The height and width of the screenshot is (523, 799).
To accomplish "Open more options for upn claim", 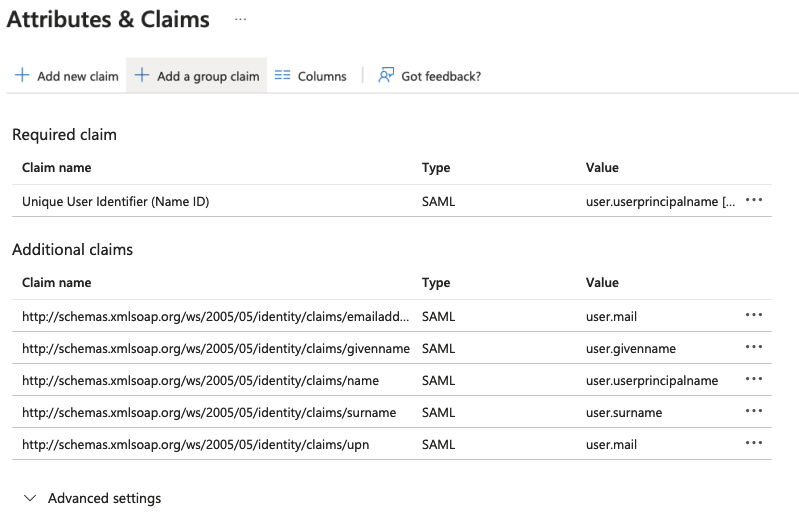I will [754, 444].
